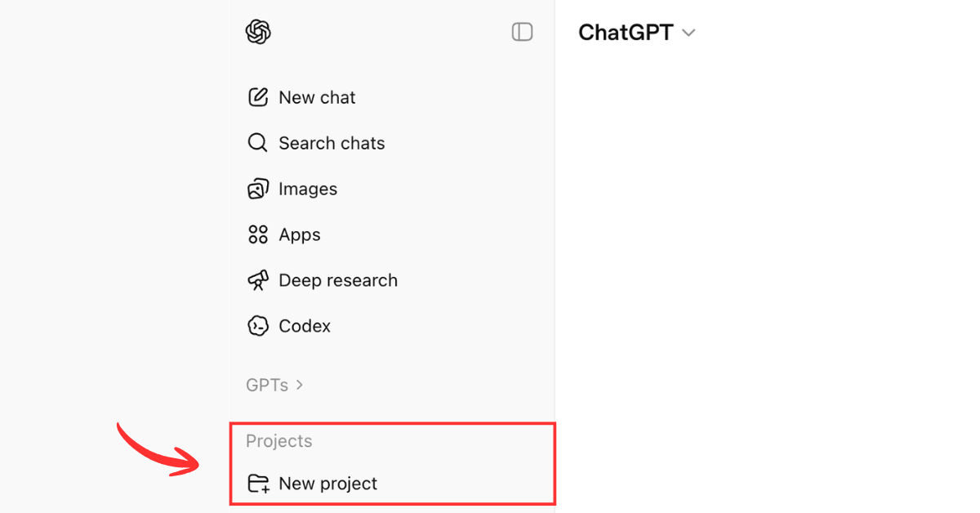This screenshot has width=980, height=513.
Task: Click the Apps grid icon
Action: click(257, 234)
